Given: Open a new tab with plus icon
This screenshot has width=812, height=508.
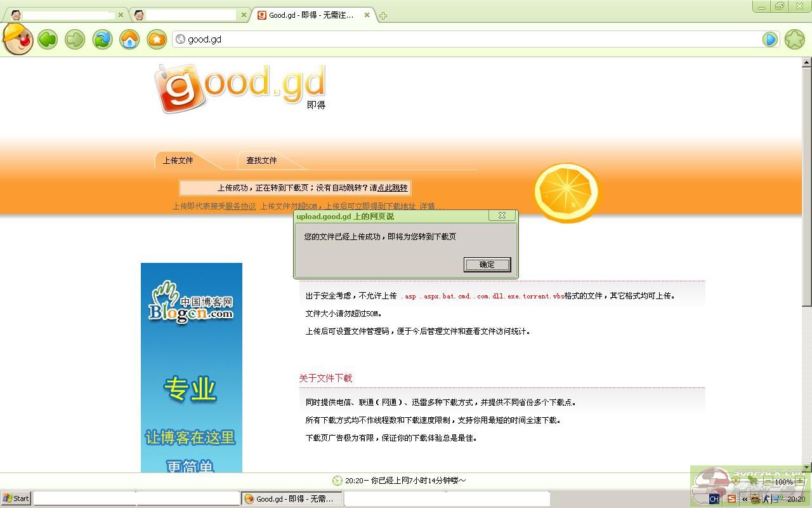Looking at the screenshot, I should pyautogui.click(x=383, y=16).
